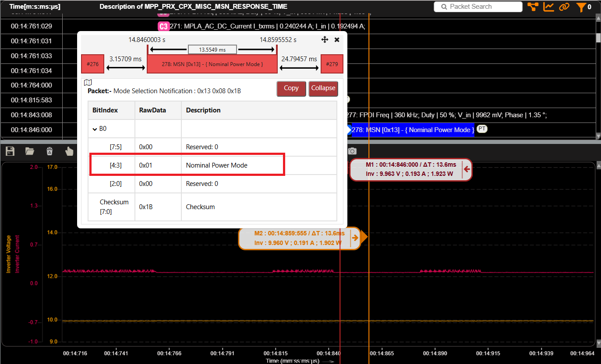Click the open book map icon above Packet label
The height and width of the screenshot is (364, 601).
(x=88, y=82)
